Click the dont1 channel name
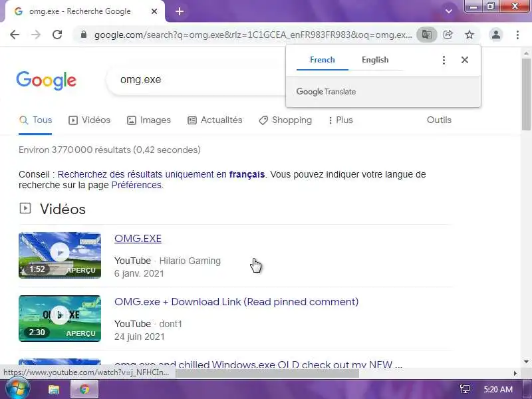The image size is (532, 399). point(171,324)
